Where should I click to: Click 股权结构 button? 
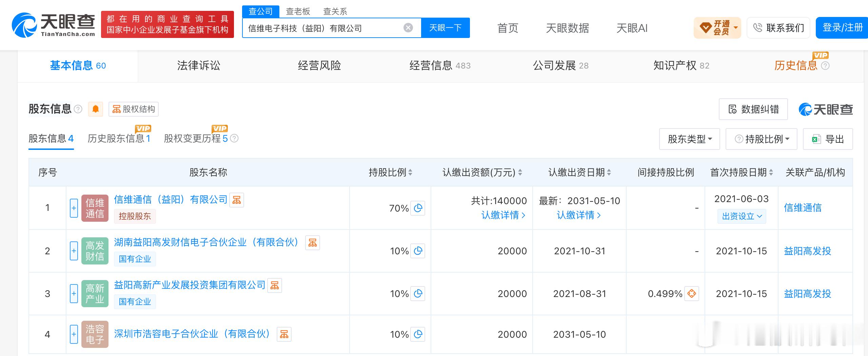coord(134,109)
